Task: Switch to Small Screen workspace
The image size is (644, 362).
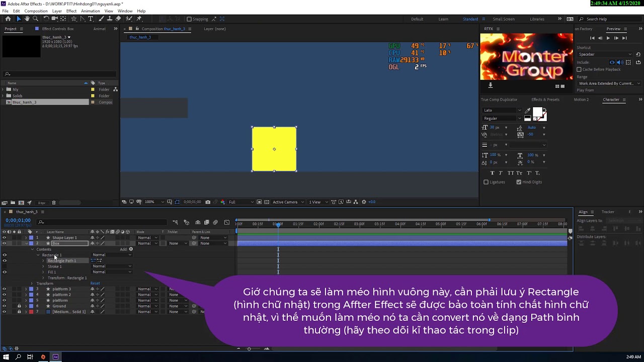Action: 504,19
